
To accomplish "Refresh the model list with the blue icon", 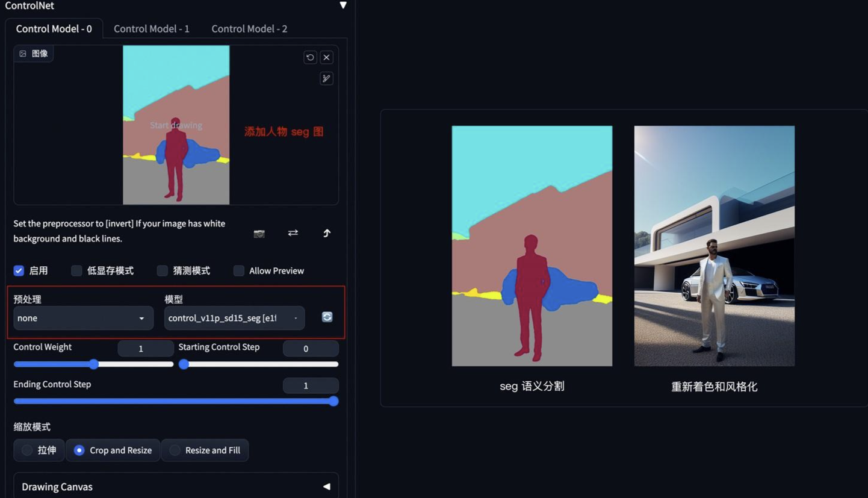I will point(327,317).
